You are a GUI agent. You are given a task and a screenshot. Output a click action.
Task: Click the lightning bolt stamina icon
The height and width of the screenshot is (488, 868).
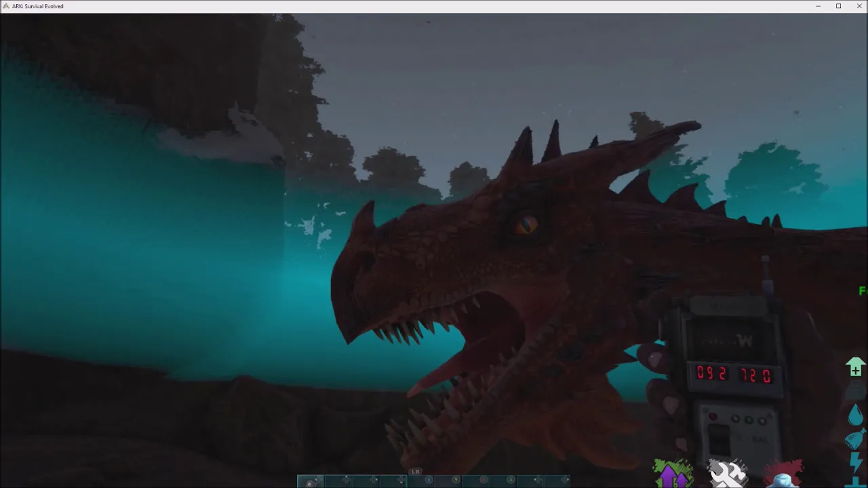click(x=856, y=463)
